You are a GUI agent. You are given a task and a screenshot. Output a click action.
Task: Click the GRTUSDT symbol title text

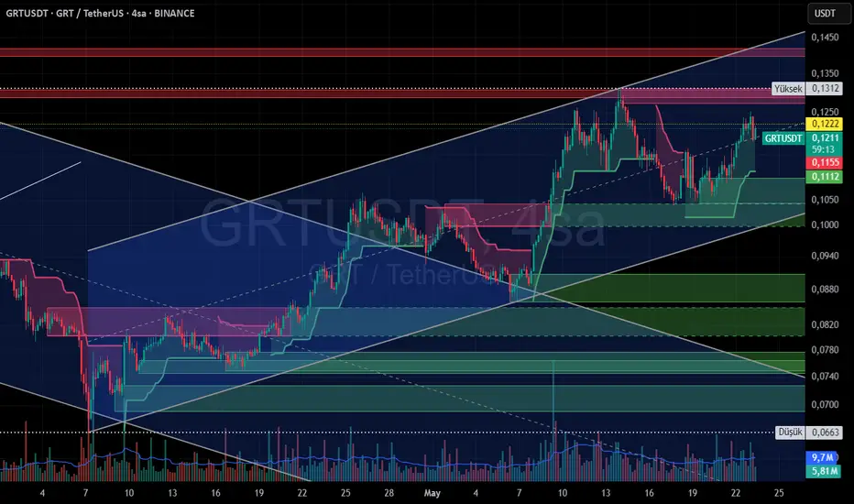(x=100, y=13)
